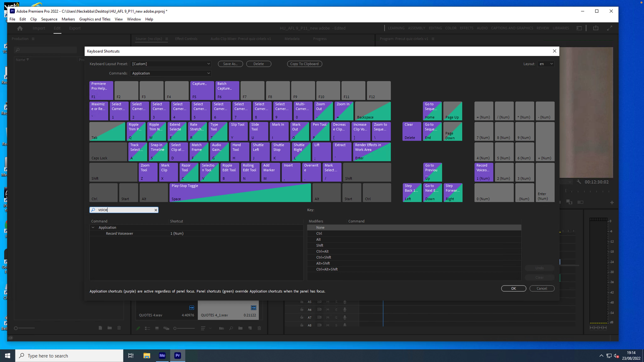This screenshot has width=644, height=362.
Task: Select the Ctrl+Shift modifier row
Action: (324, 257)
